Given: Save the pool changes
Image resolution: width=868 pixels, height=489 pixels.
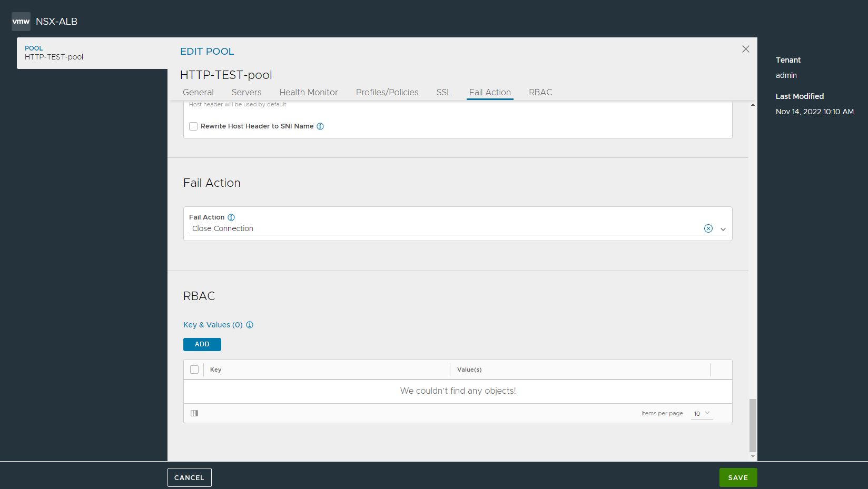Looking at the screenshot, I should 738,477.
